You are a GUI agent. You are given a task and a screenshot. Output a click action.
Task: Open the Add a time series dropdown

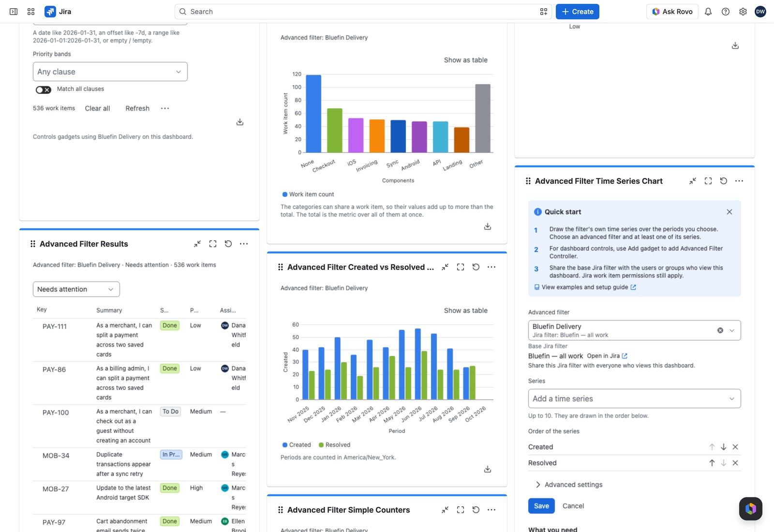coord(635,399)
